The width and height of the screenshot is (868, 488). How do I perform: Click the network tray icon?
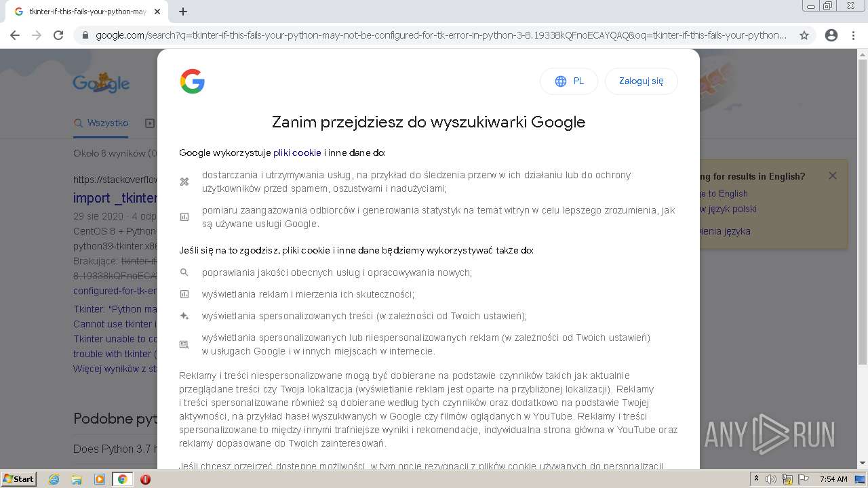click(787, 479)
